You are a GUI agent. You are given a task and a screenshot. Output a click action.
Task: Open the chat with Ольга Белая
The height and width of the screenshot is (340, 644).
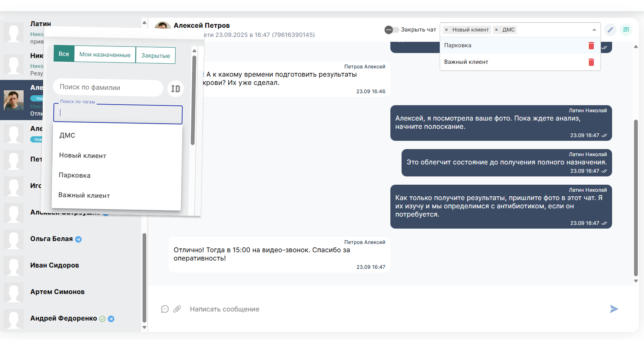coord(51,239)
